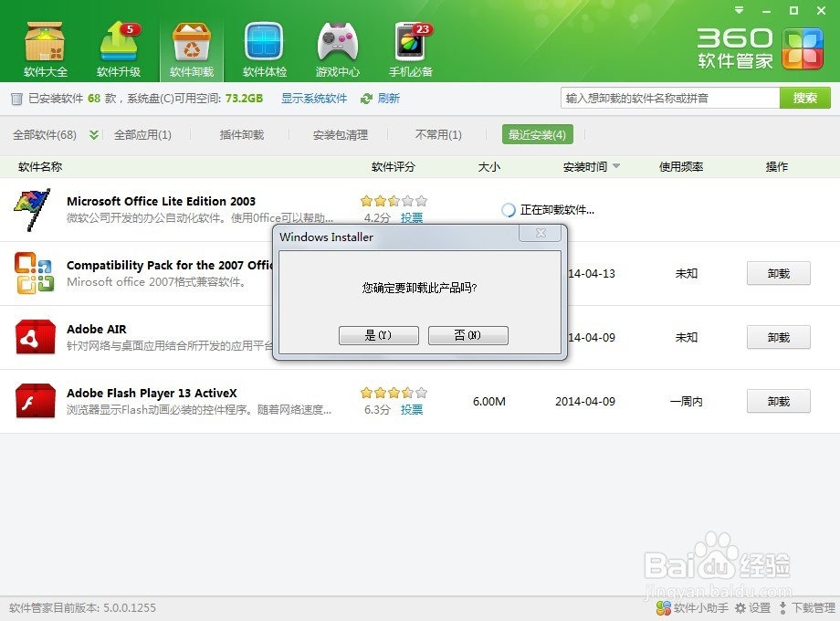Click 投票 link for Microsoft Office Lite
Viewport: 840px width, 621px height.
pyautogui.click(x=412, y=218)
